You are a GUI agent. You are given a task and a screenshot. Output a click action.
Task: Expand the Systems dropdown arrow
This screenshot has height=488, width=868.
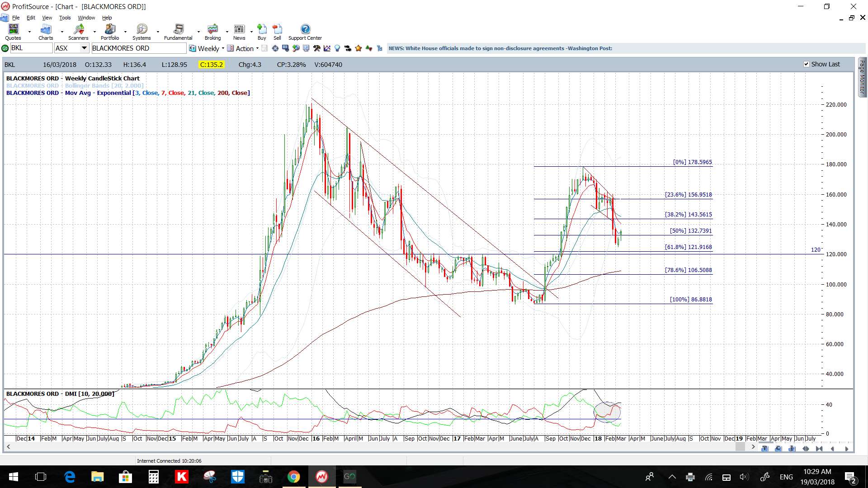point(158,32)
